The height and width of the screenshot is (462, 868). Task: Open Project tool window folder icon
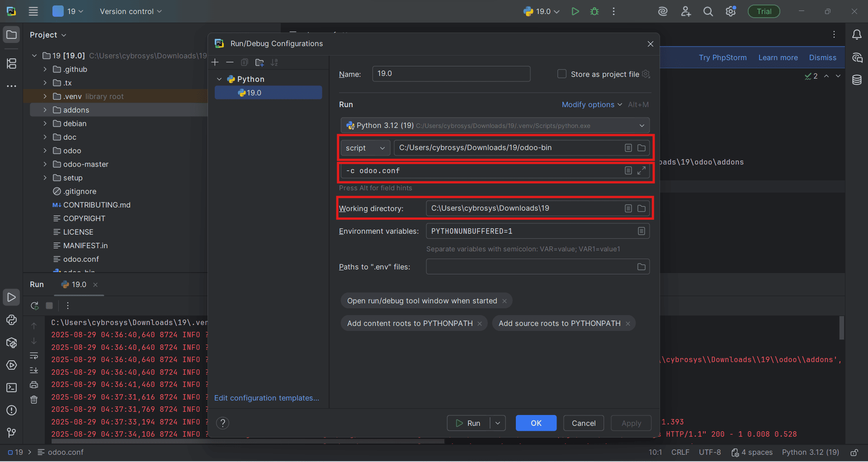[x=12, y=35]
